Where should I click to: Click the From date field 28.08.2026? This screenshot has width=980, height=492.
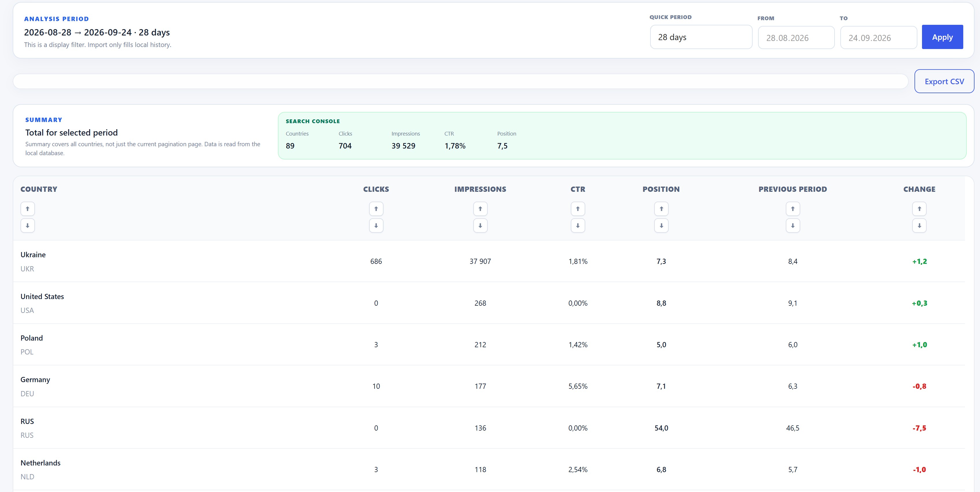[x=796, y=38]
